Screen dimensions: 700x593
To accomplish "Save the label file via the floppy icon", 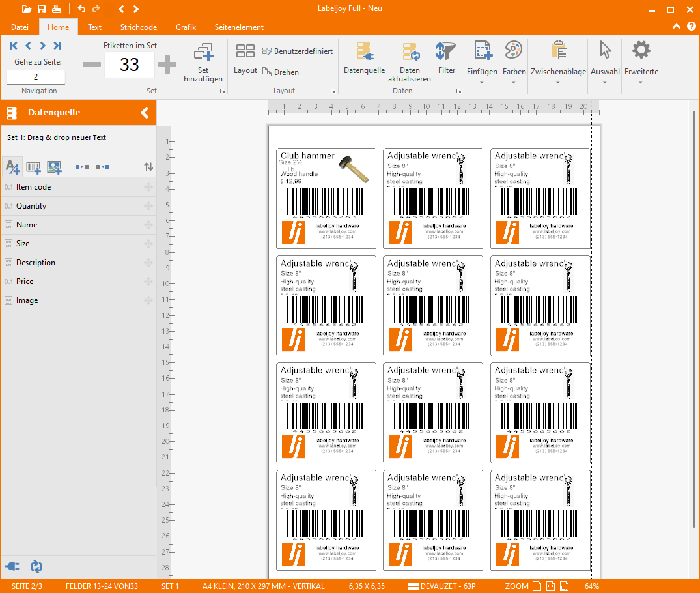I will coord(42,9).
